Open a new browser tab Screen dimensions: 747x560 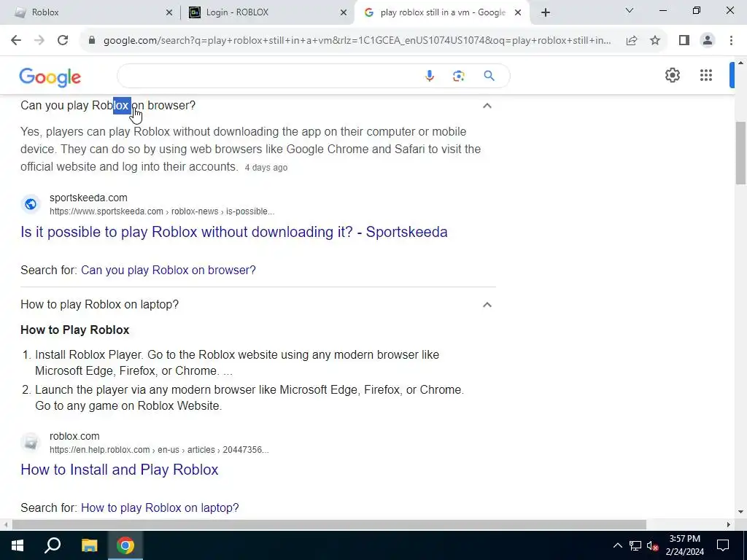click(546, 13)
